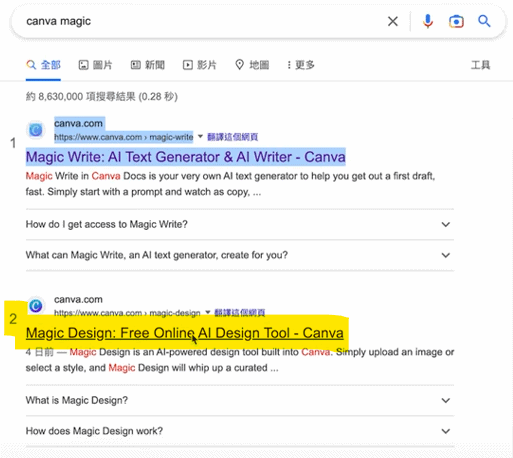The height and width of the screenshot is (458, 513).
Task: Click Canva favicon of Magic Write result
Action: tap(36, 130)
